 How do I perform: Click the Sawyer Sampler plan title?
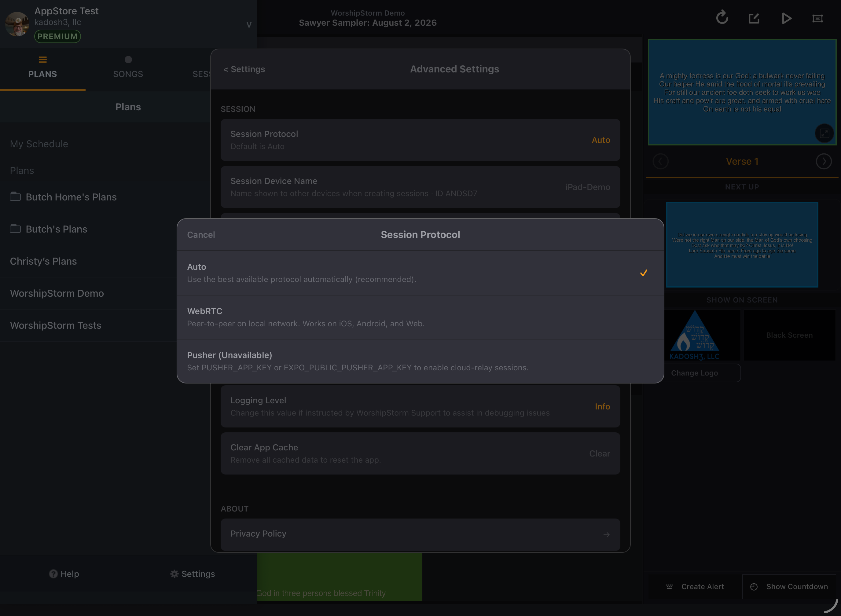[x=367, y=23]
